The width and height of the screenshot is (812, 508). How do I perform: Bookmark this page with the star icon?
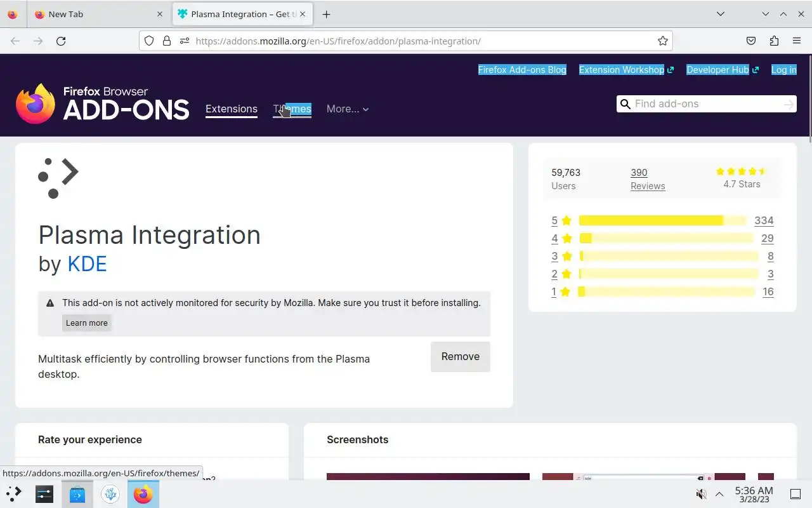pos(663,41)
